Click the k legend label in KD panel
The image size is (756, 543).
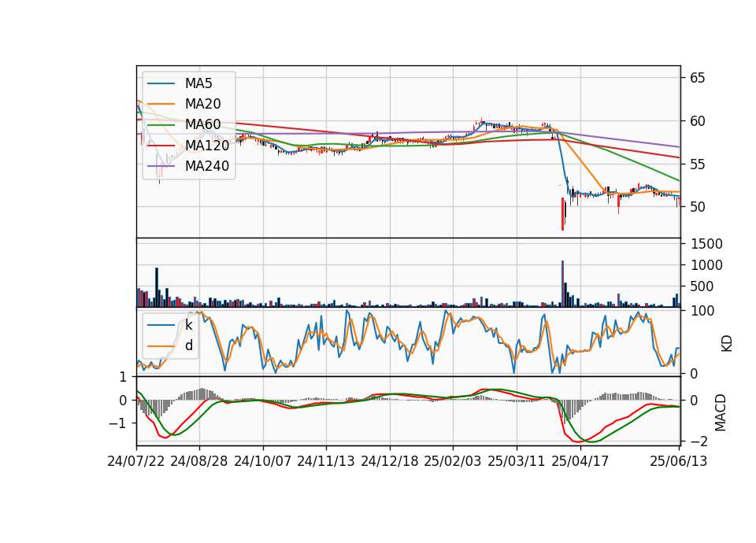tap(188, 325)
